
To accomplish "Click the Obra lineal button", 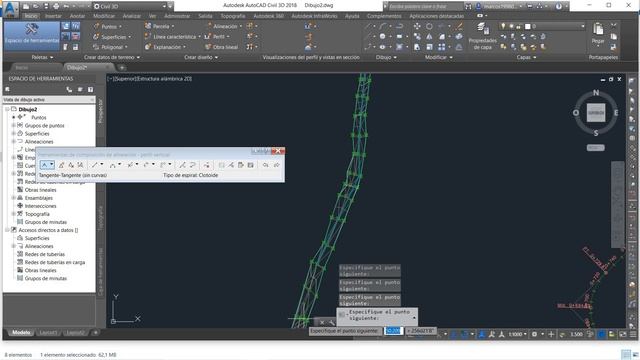I will (x=222, y=47).
